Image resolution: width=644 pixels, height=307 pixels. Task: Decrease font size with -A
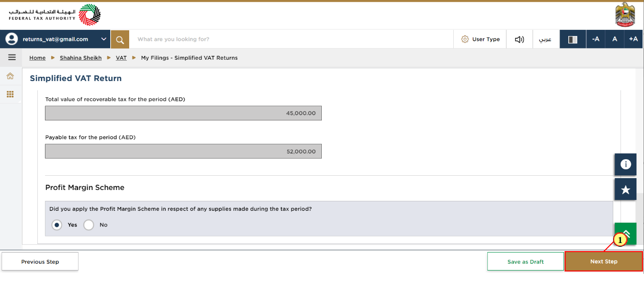[x=596, y=39]
